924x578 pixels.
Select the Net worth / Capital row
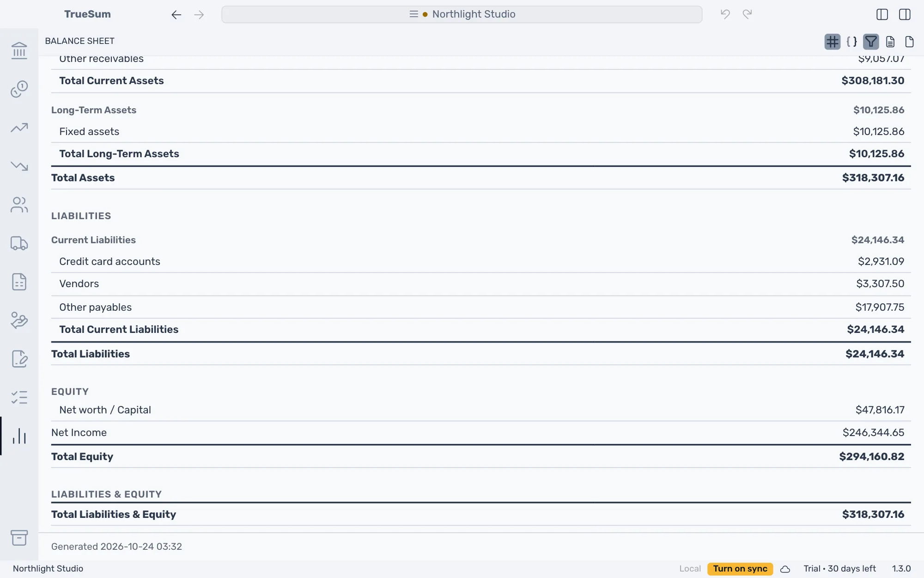(x=481, y=410)
